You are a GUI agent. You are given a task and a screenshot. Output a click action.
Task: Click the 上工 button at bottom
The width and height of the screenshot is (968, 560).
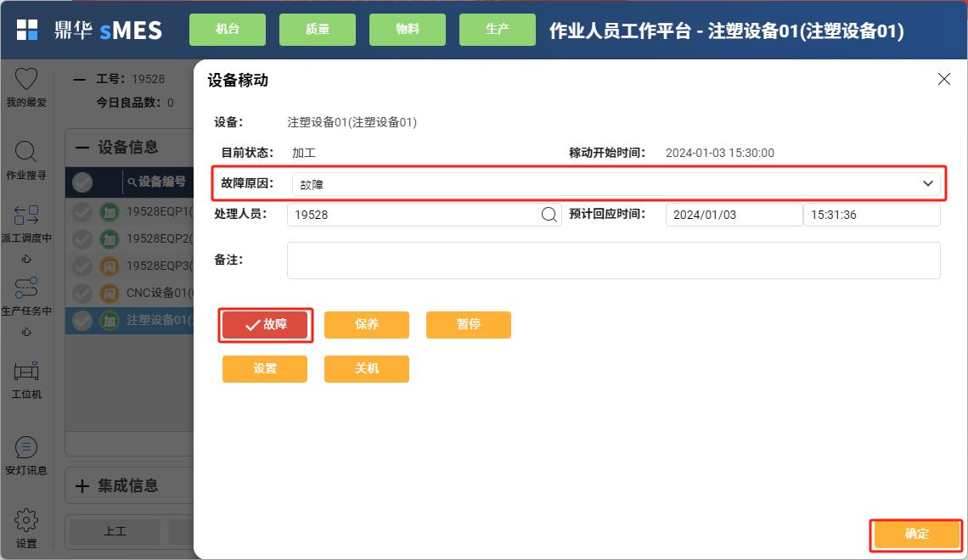(x=115, y=531)
